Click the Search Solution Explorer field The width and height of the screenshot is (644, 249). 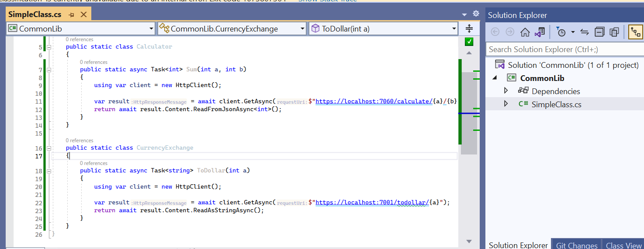[x=564, y=49]
